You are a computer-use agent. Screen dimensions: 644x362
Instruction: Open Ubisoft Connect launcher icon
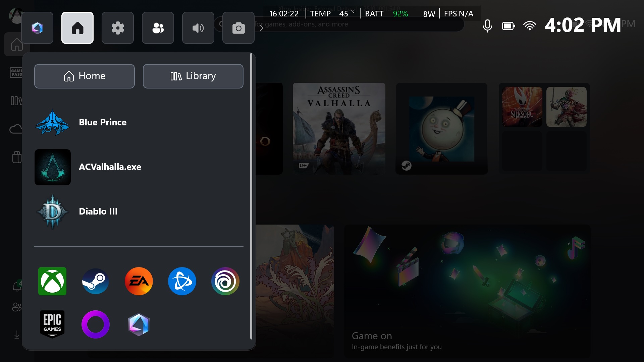pyautogui.click(x=225, y=281)
